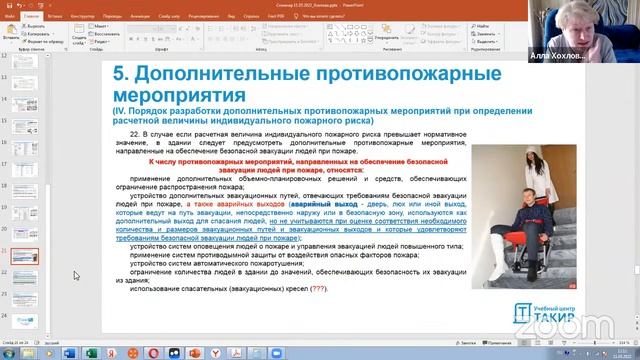Open Word from the taskbar
Viewport: 640px width, 360px height.
coord(70,353)
